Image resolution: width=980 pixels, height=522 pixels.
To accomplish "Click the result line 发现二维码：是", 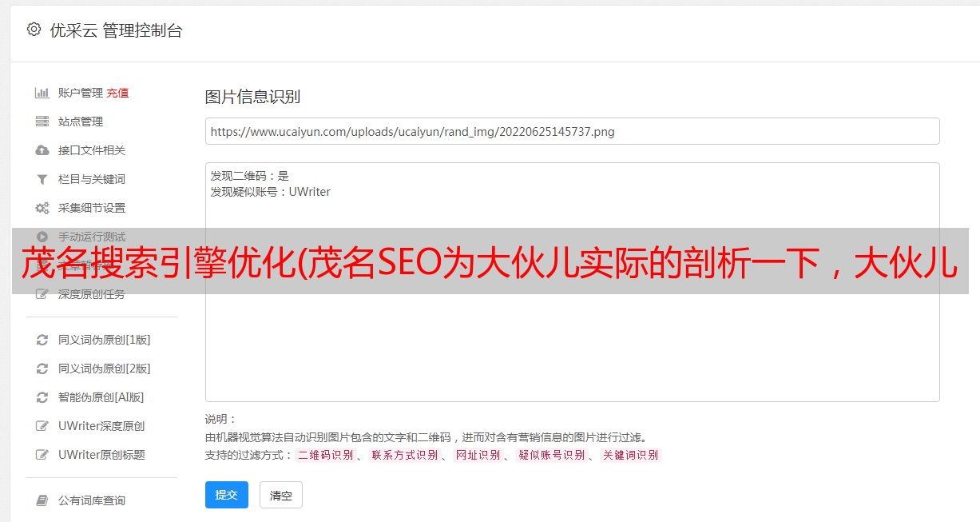I will [x=250, y=176].
